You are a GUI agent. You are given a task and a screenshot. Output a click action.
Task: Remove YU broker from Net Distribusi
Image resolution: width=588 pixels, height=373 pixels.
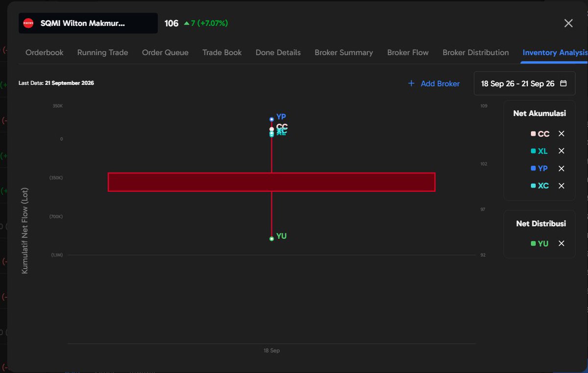pyautogui.click(x=562, y=243)
